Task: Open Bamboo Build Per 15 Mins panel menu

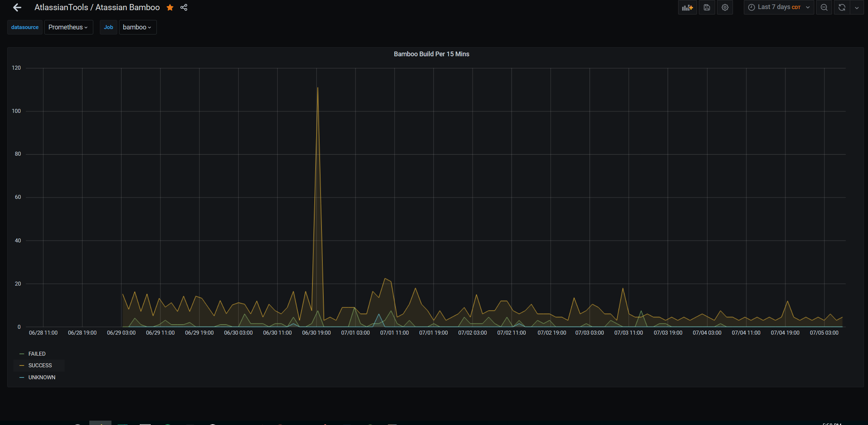Action: tap(431, 54)
